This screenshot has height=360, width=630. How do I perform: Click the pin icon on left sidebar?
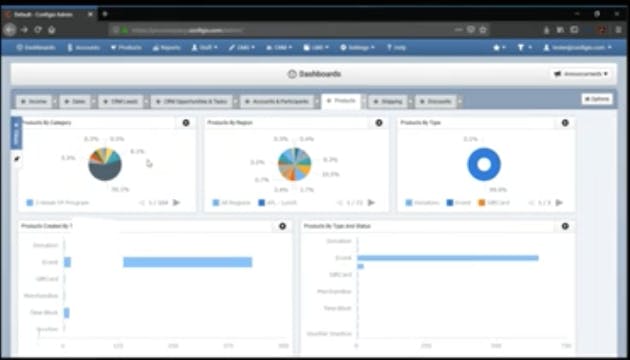click(x=16, y=159)
